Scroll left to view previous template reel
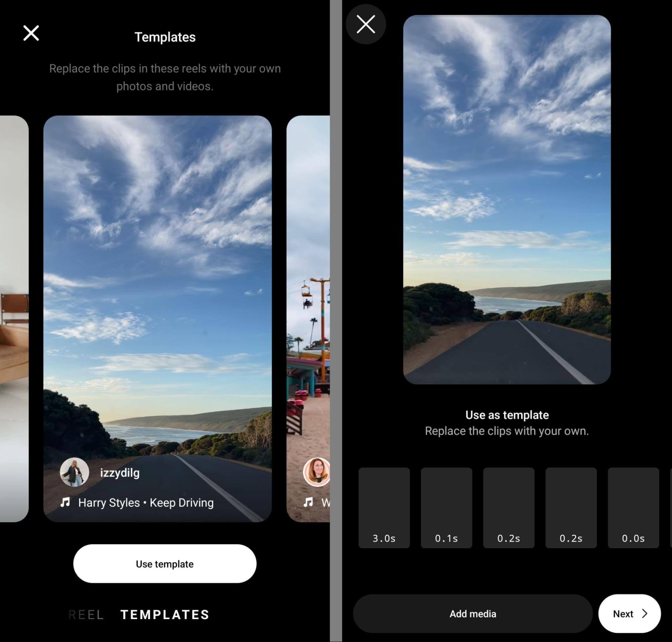Viewport: 672px width, 642px height. pyautogui.click(x=14, y=318)
